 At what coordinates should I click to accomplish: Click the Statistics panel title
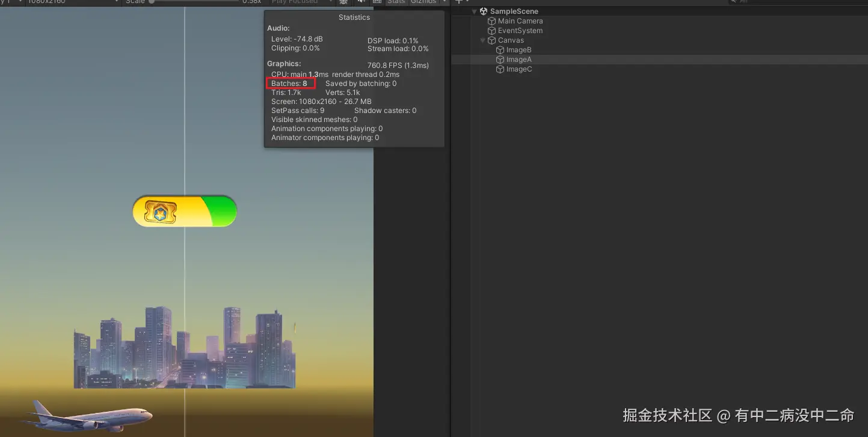(354, 17)
